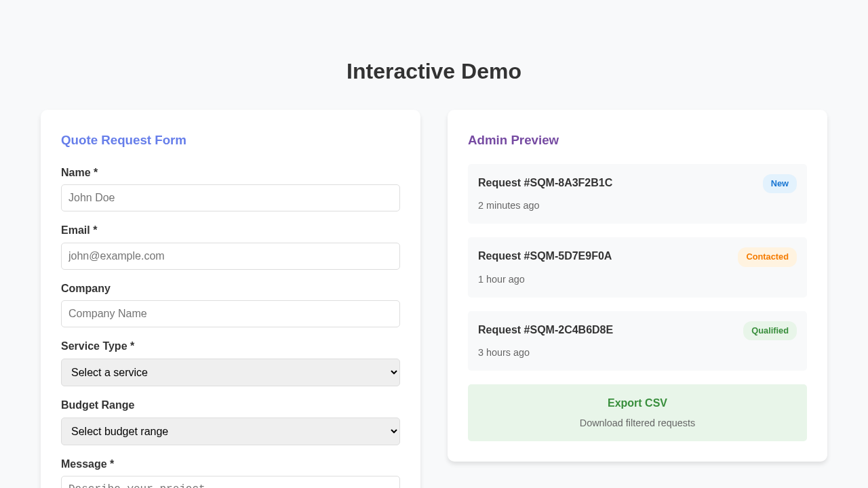Open Request #SQM-8A3F2B1C

click(637, 194)
